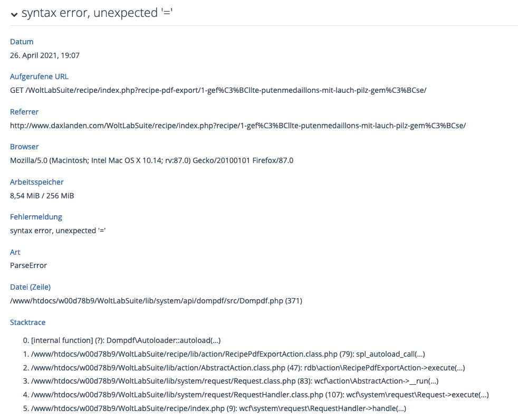Click the Fehlermeldung label

(36, 217)
